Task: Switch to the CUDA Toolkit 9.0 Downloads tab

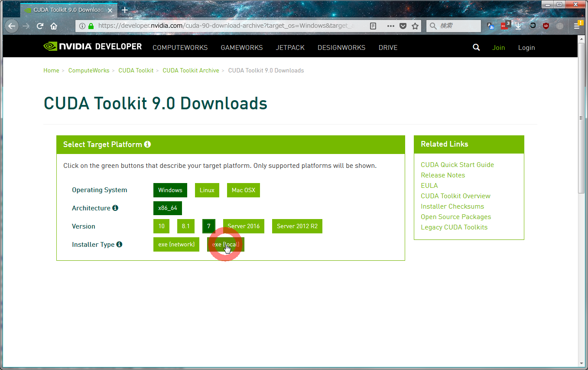Action: click(68, 10)
